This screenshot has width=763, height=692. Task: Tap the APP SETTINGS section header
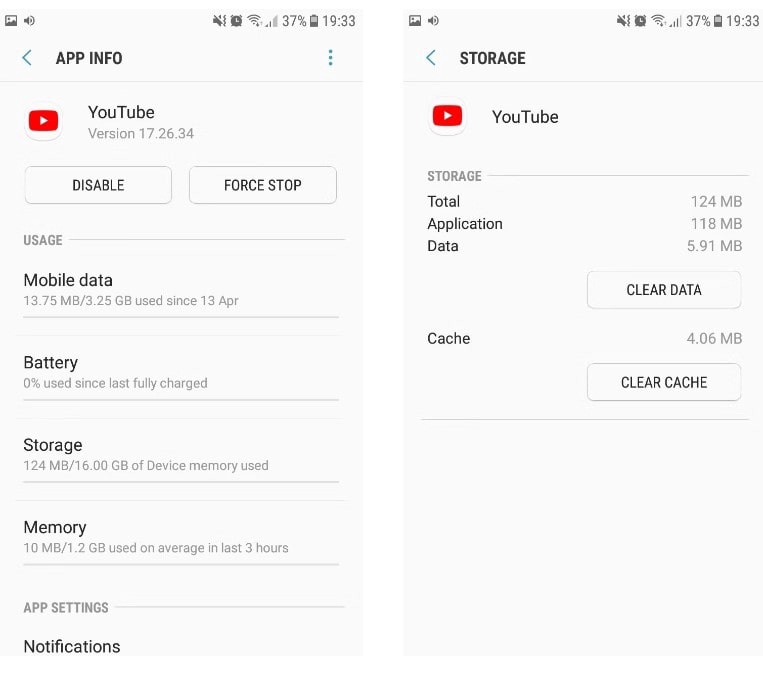(66, 607)
